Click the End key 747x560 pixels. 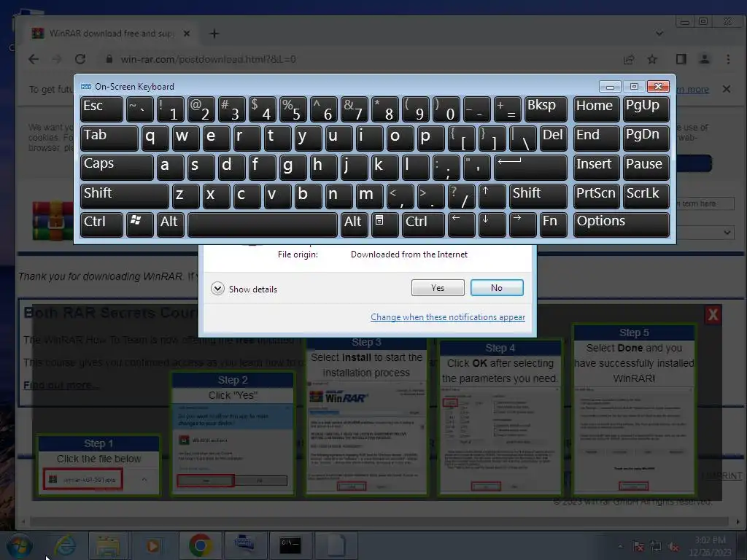(597, 138)
